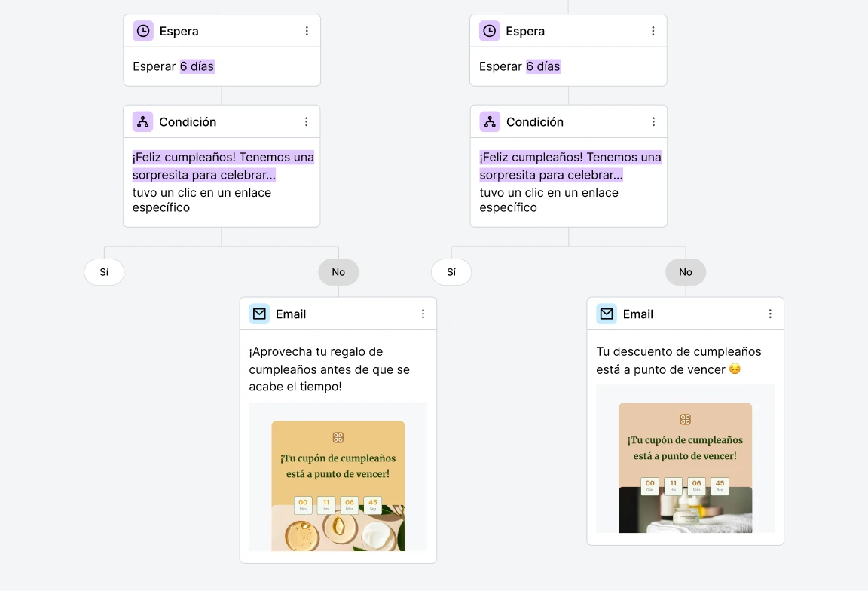
Task: Click the Sí label under the right condition
Action: click(x=451, y=272)
